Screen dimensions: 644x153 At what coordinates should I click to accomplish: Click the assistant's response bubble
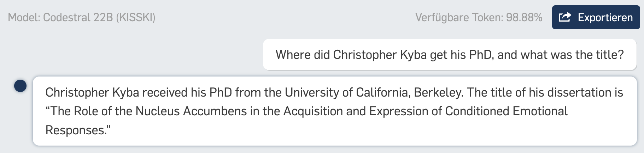(335, 111)
